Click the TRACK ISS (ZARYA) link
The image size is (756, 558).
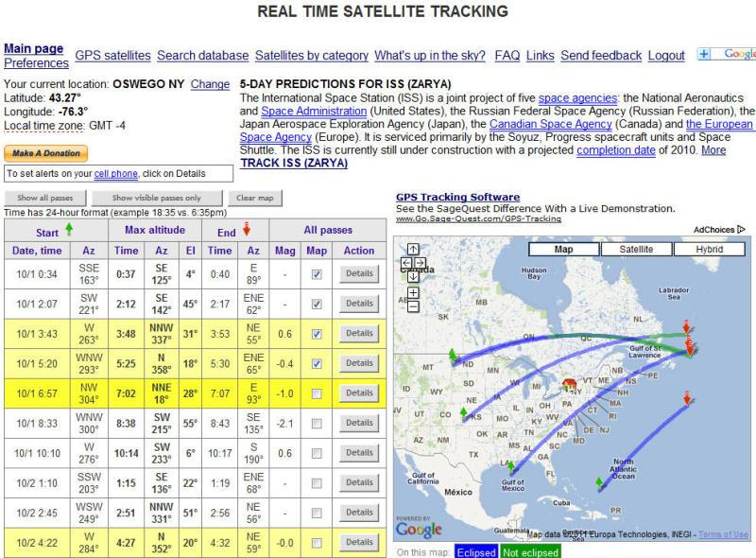click(294, 164)
